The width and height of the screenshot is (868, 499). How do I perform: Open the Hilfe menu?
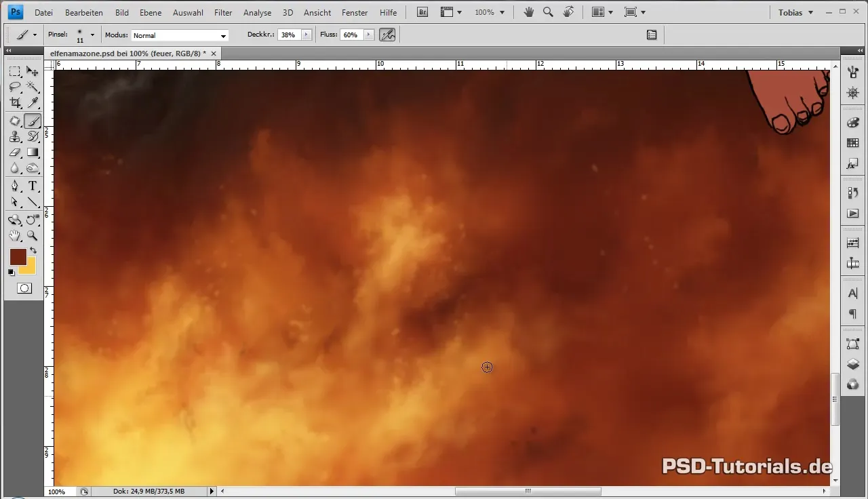[x=389, y=12]
